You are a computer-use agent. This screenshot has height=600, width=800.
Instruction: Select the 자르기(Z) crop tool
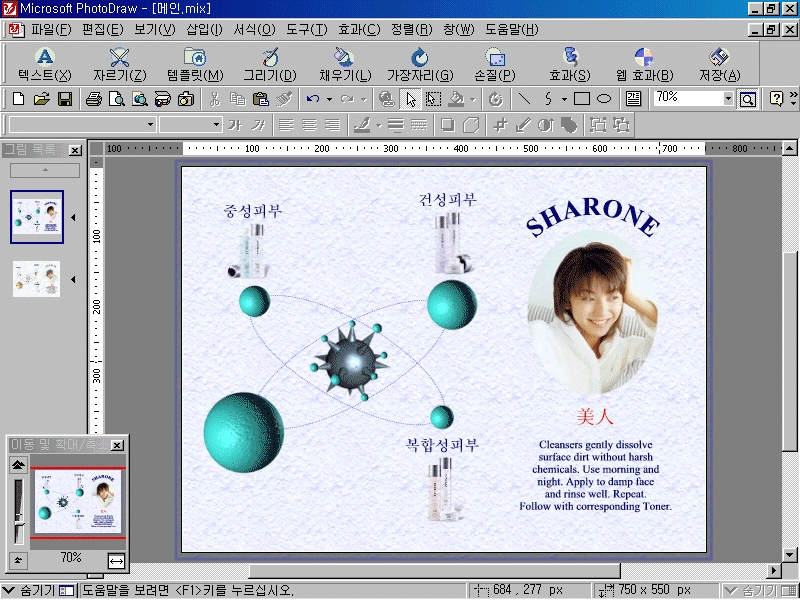pos(119,64)
